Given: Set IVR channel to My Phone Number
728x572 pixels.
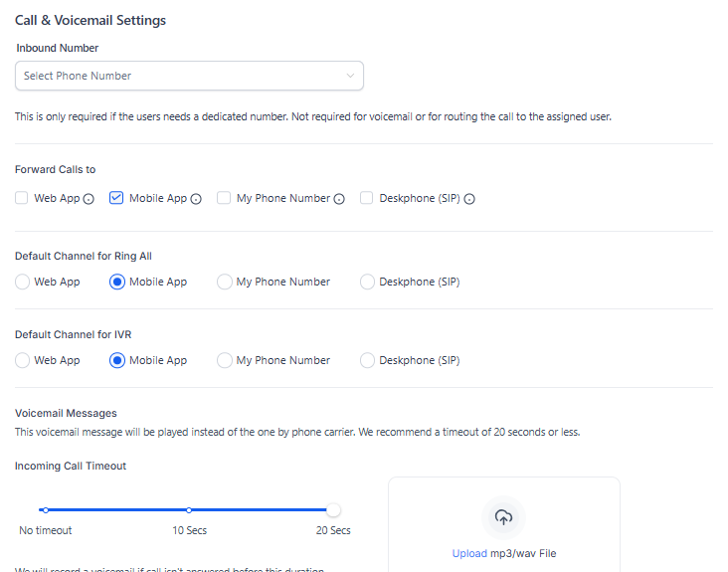Looking at the screenshot, I should pyautogui.click(x=224, y=360).
